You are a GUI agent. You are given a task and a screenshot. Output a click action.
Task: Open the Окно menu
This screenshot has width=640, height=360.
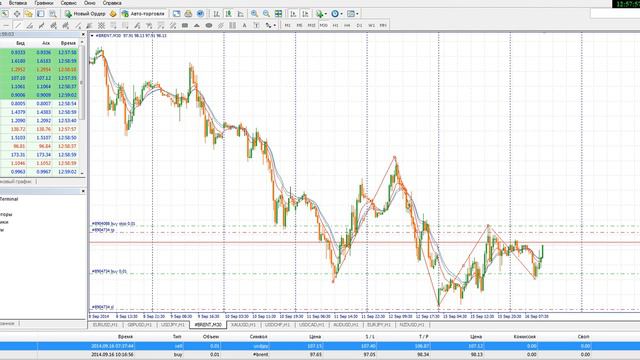89,3
